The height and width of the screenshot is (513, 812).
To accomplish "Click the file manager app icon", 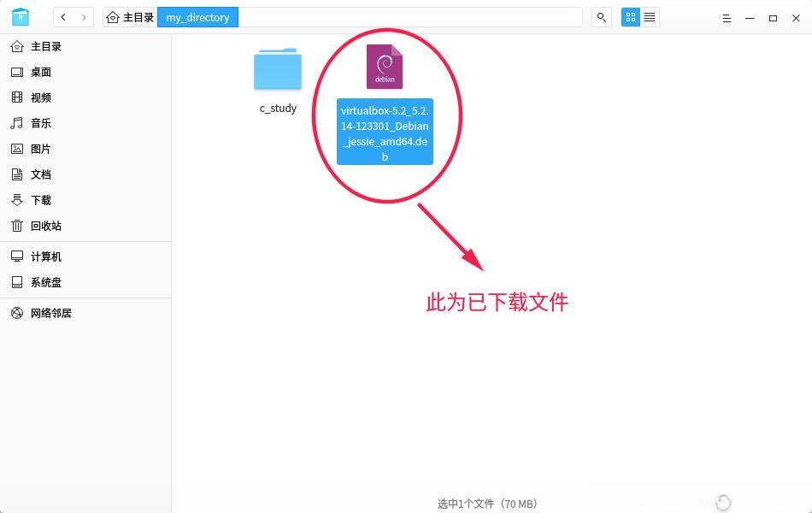I will click(21, 17).
